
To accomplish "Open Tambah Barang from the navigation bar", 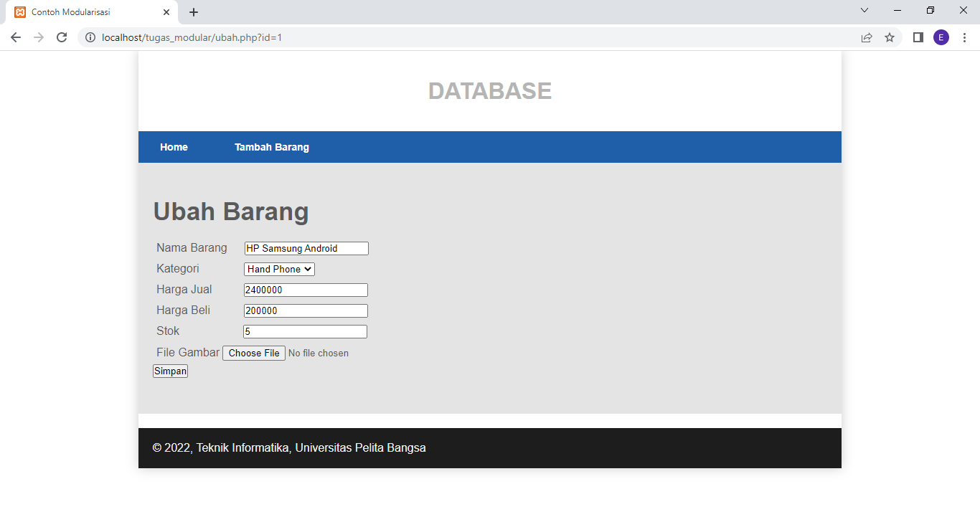I will [x=272, y=147].
